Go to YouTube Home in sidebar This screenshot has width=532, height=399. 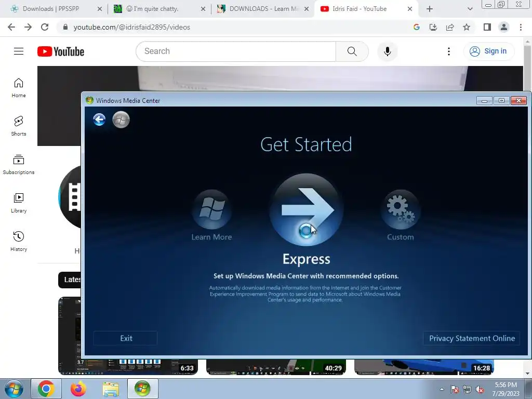point(19,88)
